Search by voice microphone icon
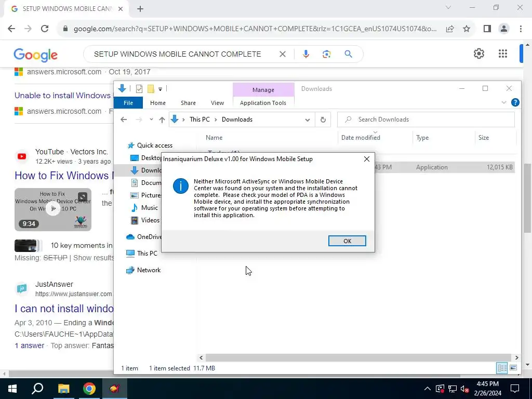Screen dimensions: 532x399 305,54
